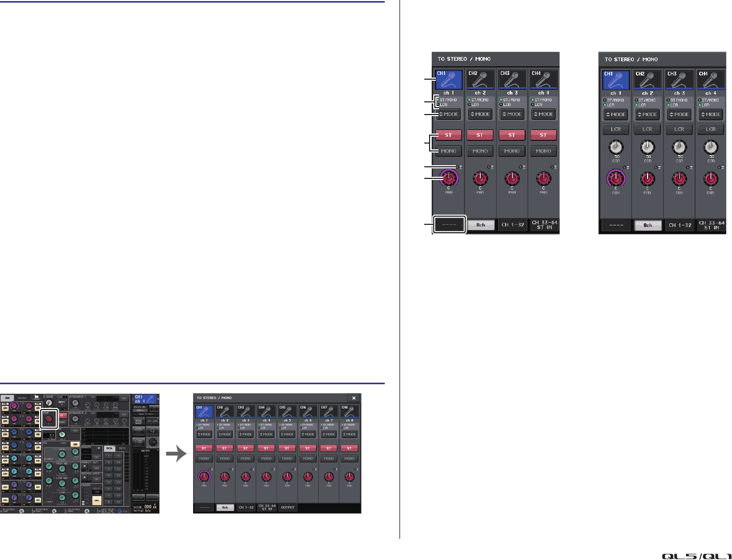732x560 pixels.
Task: Click ST button beside PAN in overview screen
Action: coord(62,415)
